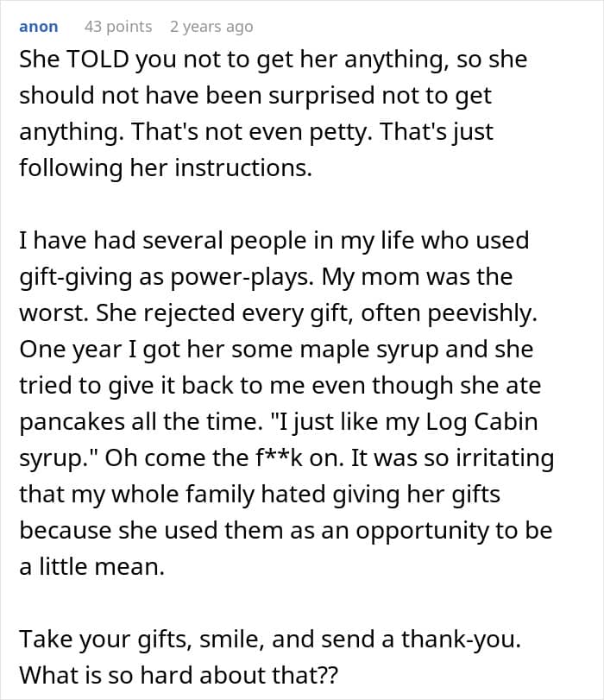The width and height of the screenshot is (604, 700).
Task: Click the phrase "following her instructions."
Action: point(165,168)
